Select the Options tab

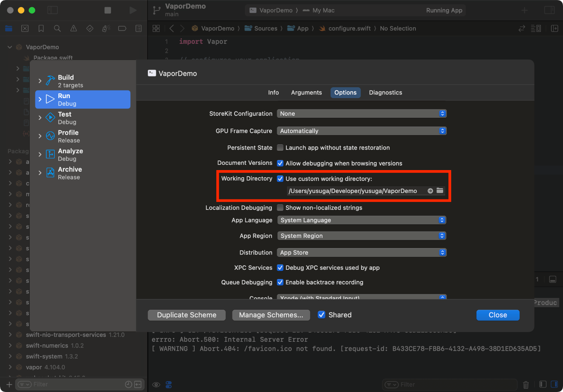(345, 92)
